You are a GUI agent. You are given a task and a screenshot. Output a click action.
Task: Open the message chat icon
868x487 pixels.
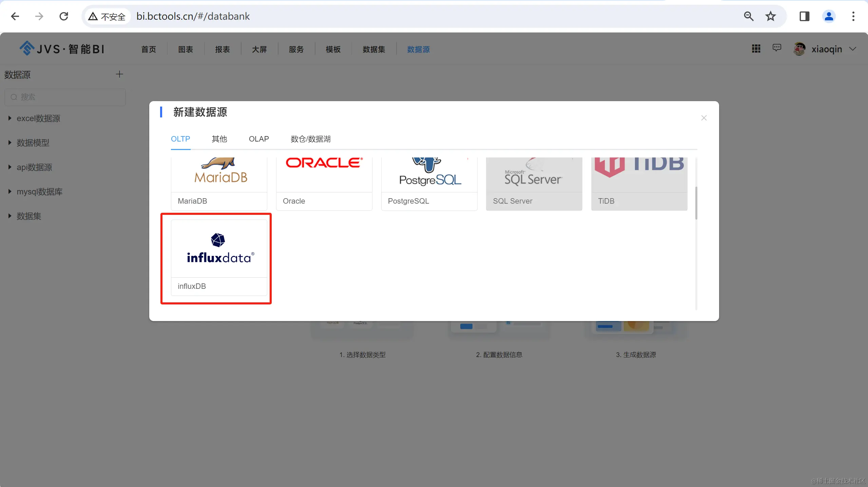(x=777, y=48)
